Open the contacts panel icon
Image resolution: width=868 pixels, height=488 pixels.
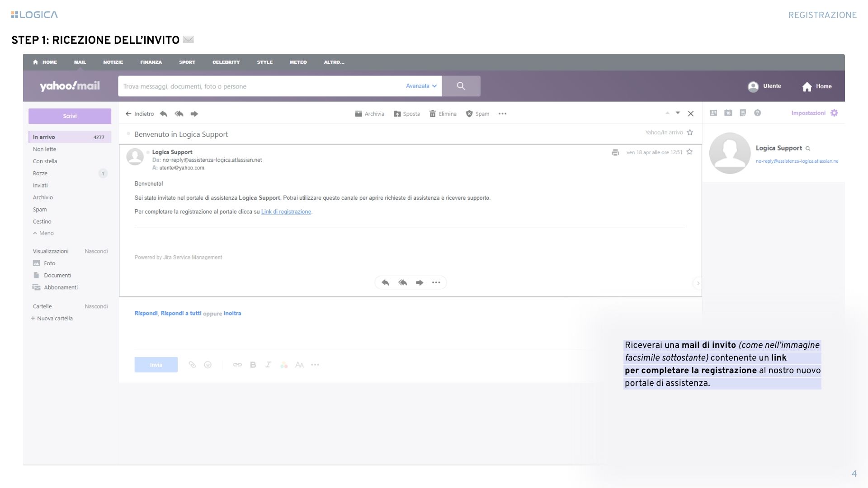(x=713, y=113)
